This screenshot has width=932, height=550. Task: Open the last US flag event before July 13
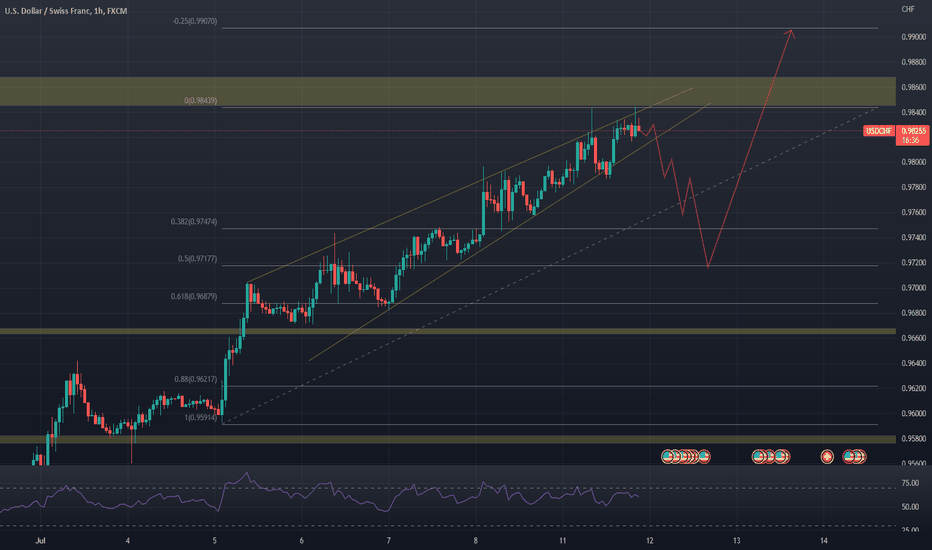pos(704,457)
